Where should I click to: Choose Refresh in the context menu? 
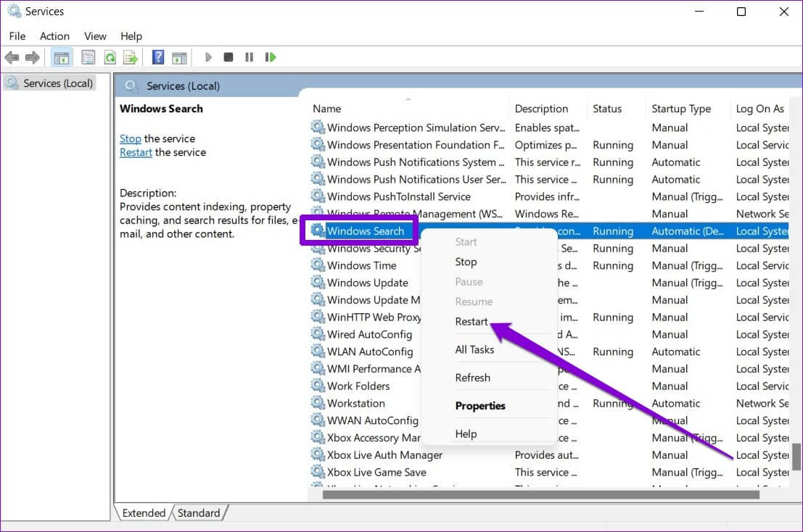[473, 378]
